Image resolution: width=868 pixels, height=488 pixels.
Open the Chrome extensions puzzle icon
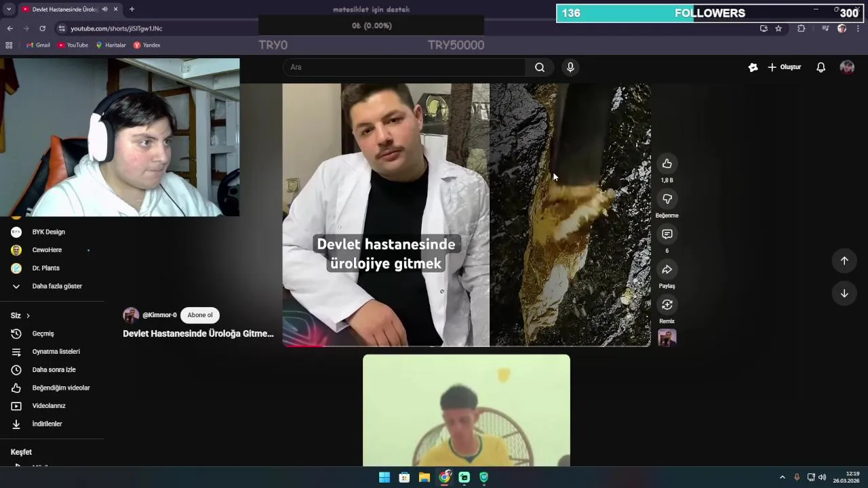(x=802, y=28)
